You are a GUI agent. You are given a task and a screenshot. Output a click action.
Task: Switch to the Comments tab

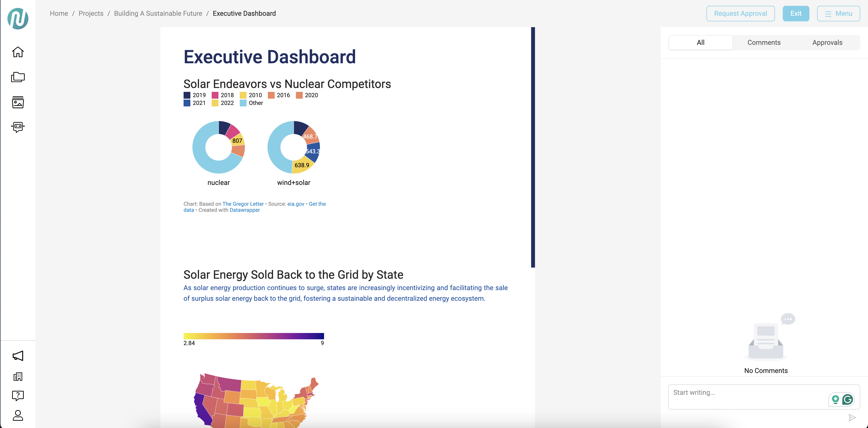764,42
